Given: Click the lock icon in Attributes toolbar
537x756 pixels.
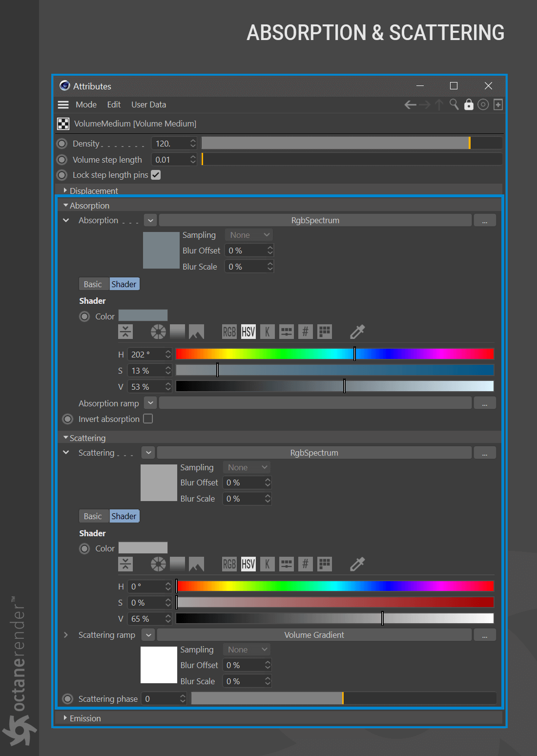Looking at the screenshot, I should (469, 105).
